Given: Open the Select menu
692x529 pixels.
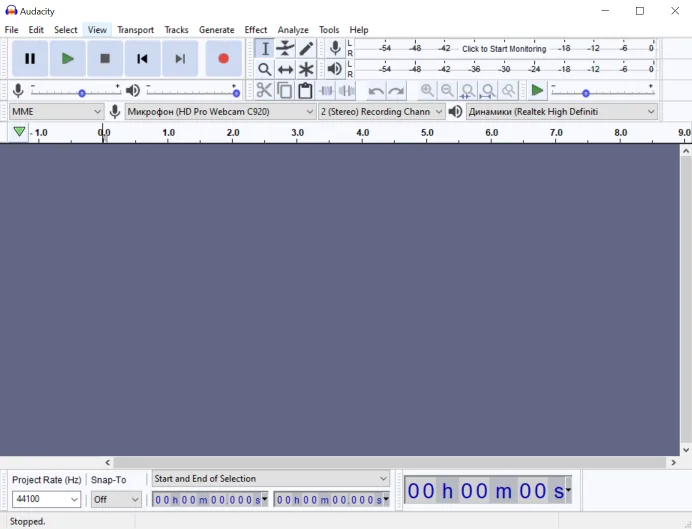Looking at the screenshot, I should tap(65, 30).
